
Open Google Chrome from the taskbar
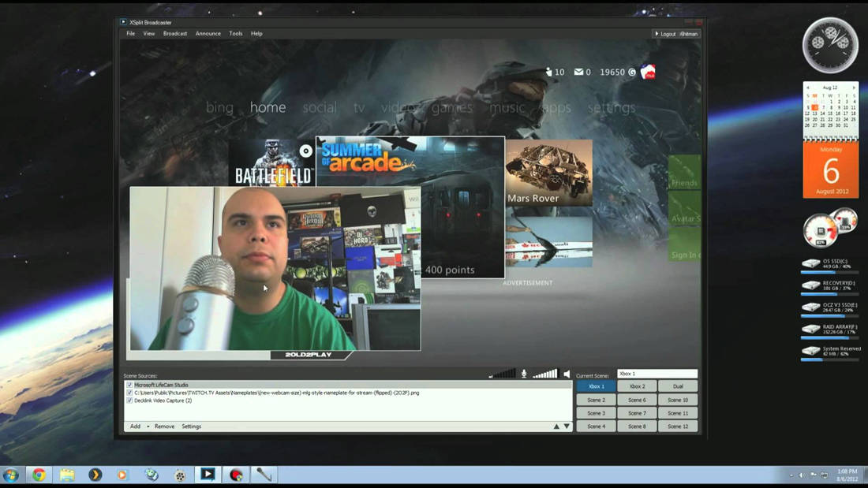click(39, 475)
